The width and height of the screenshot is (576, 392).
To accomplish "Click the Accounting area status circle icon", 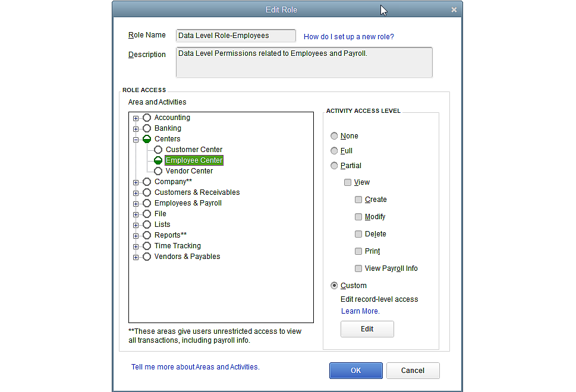I will (147, 118).
